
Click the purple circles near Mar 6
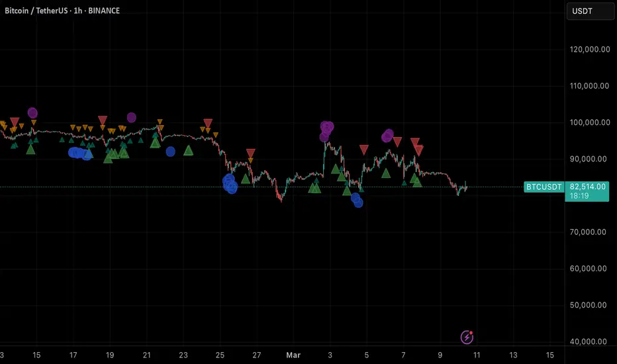point(387,136)
